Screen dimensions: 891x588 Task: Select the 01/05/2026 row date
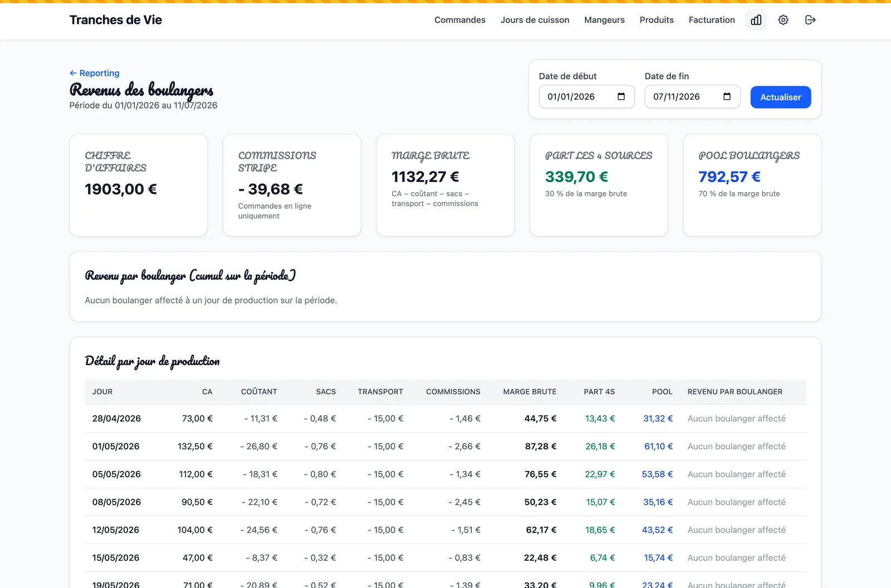pyautogui.click(x=116, y=447)
